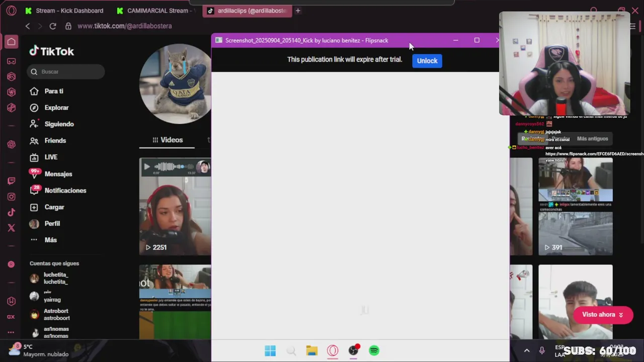Open Notificaciones with 28 badge

[x=58, y=191]
